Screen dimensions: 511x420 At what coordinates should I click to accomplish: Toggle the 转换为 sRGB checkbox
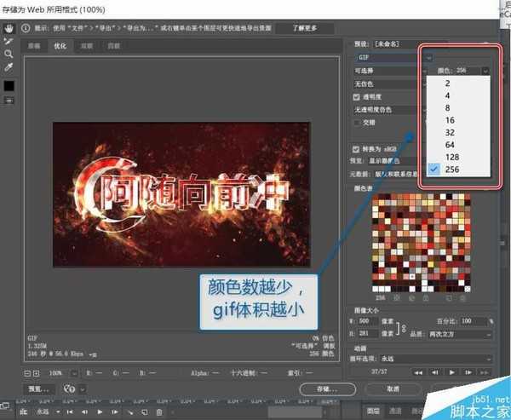click(359, 147)
